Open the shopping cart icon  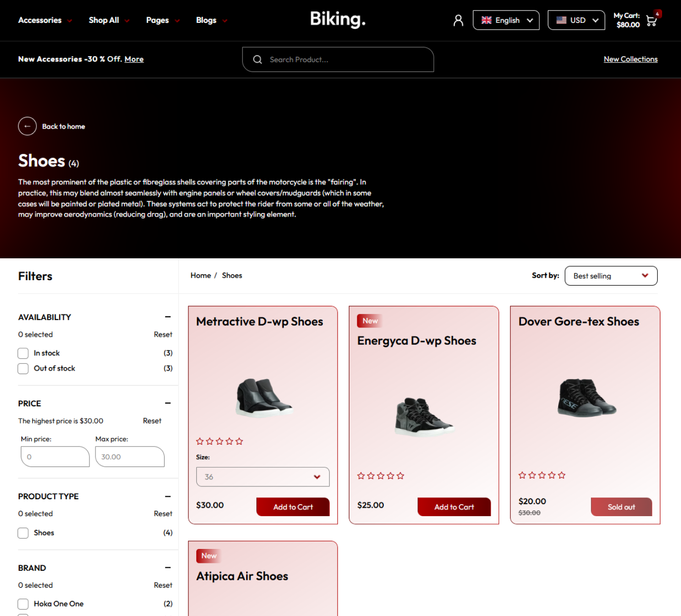(x=652, y=20)
